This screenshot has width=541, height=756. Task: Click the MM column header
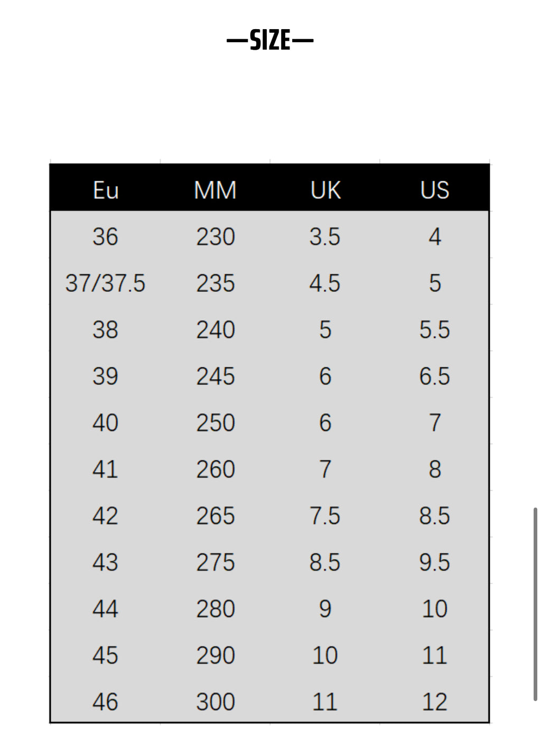[x=215, y=190]
